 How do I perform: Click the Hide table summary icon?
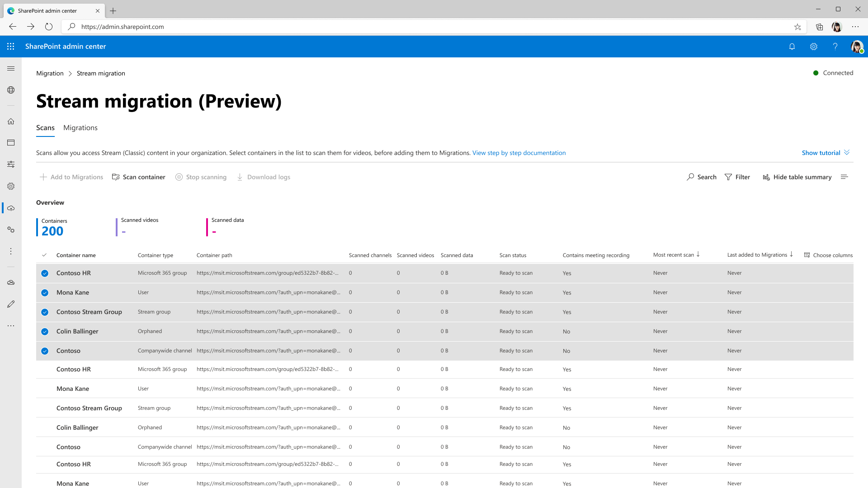(766, 177)
